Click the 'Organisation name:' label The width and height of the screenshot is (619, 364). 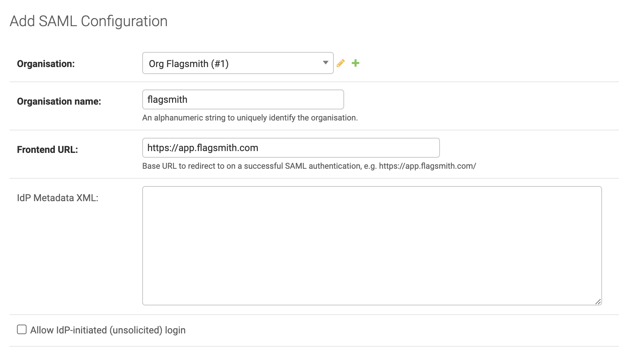(59, 101)
